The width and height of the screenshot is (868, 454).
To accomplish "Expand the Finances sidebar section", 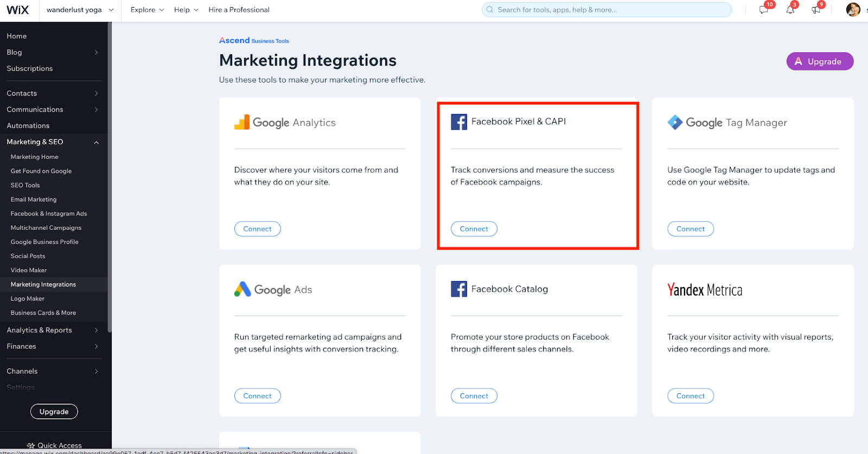I will 97,347.
